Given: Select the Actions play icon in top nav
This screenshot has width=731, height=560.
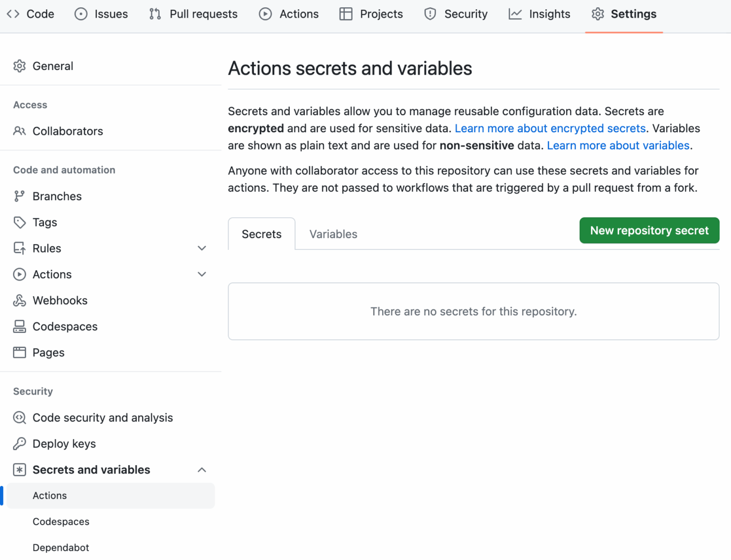Looking at the screenshot, I should click(x=265, y=14).
